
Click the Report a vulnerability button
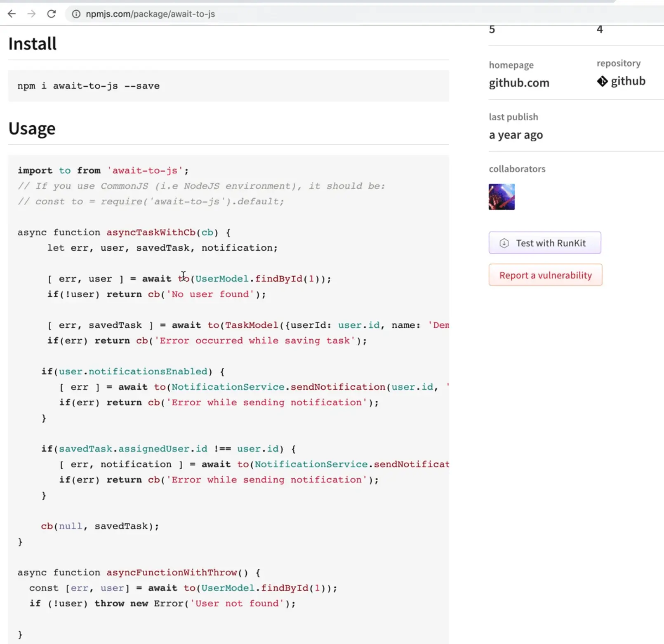click(x=545, y=275)
